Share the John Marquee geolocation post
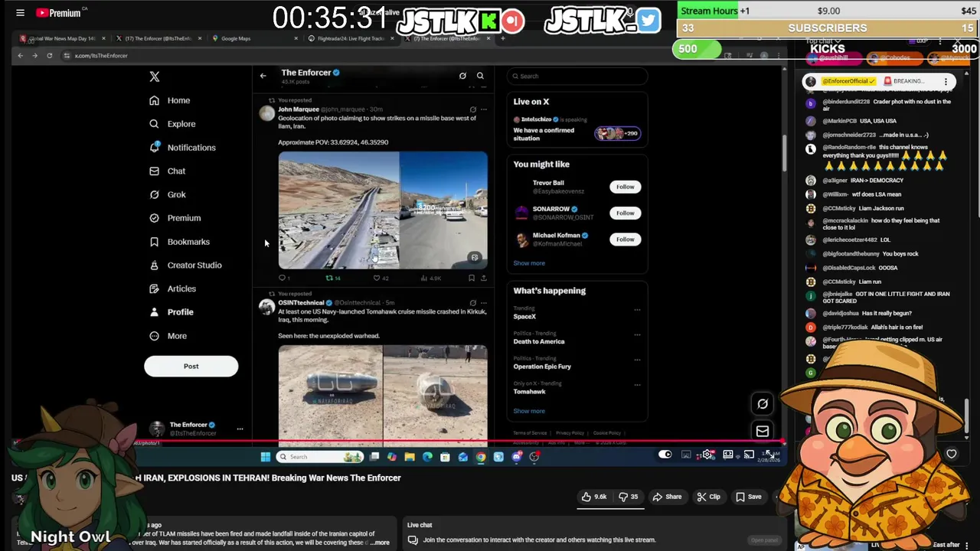Viewport: 980px width, 551px height. coord(483,278)
